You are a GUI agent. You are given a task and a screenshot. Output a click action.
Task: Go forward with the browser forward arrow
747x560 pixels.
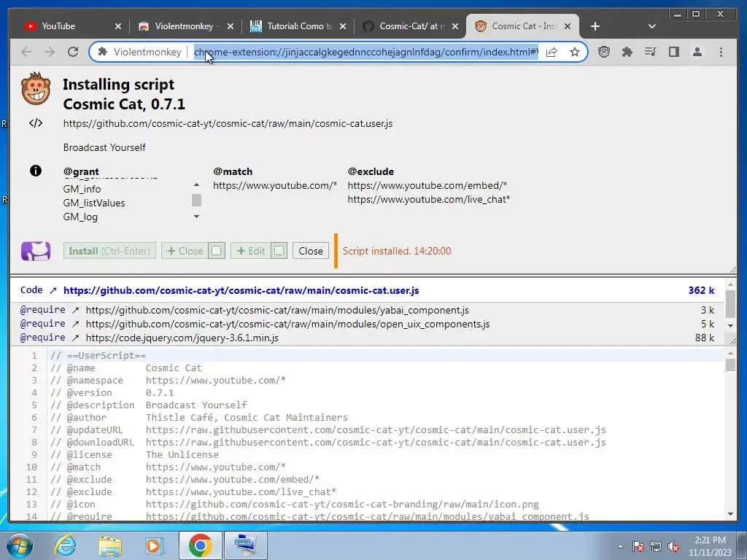click(x=50, y=52)
